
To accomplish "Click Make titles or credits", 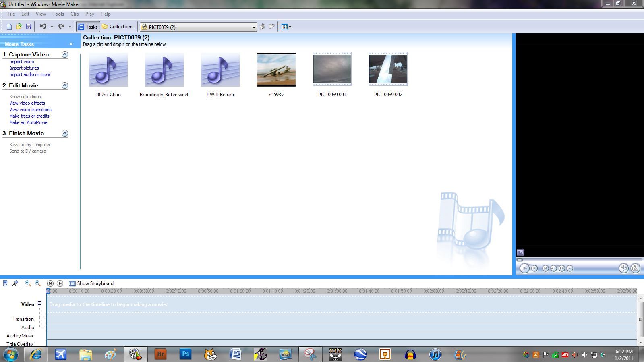I will (x=29, y=116).
